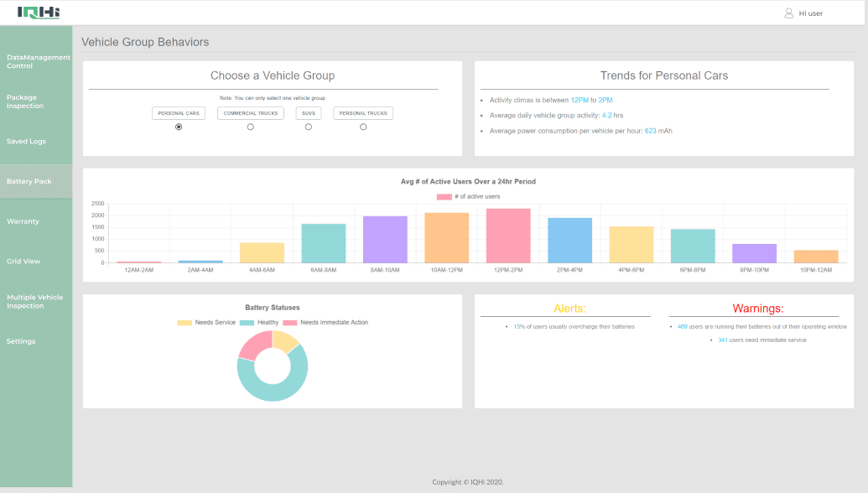Click the IQHi logo
This screenshot has height=493, width=868.
tap(39, 13)
